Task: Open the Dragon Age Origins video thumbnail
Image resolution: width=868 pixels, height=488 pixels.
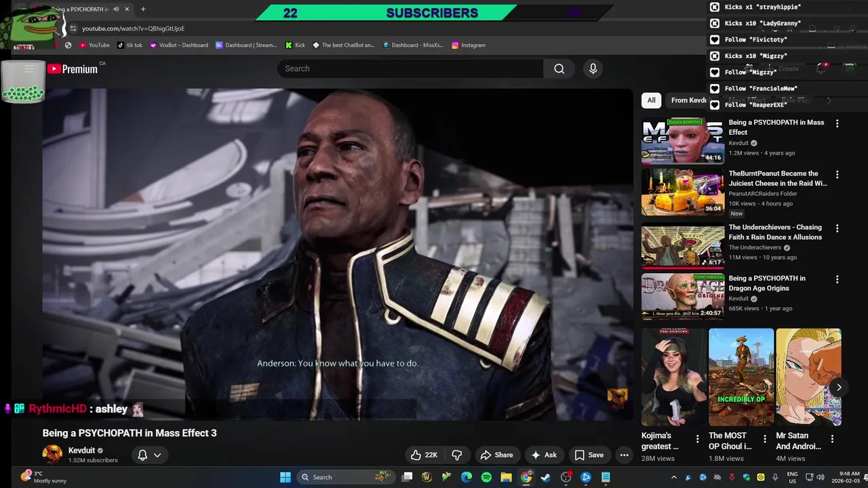Action: tap(683, 297)
